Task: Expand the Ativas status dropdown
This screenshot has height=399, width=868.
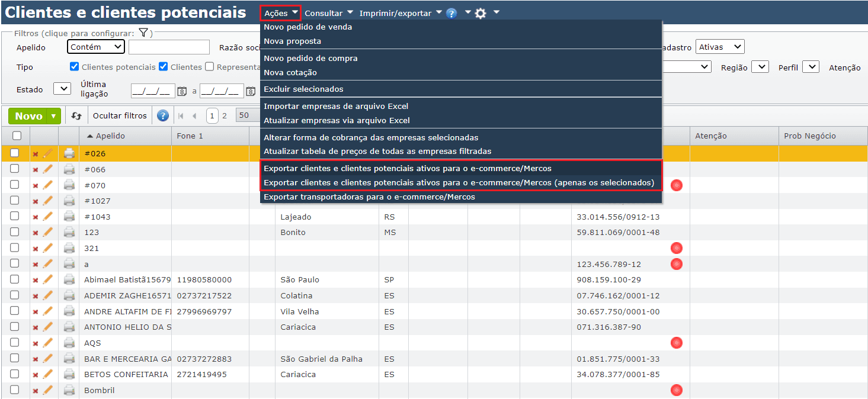Action: [720, 47]
